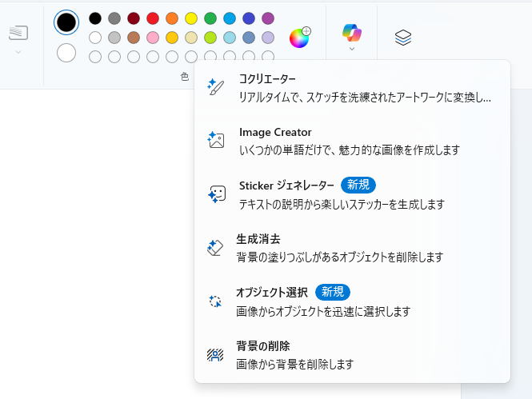Pick the turquoise blue palette swatch
The width and height of the screenshot is (532, 399).
point(230,18)
